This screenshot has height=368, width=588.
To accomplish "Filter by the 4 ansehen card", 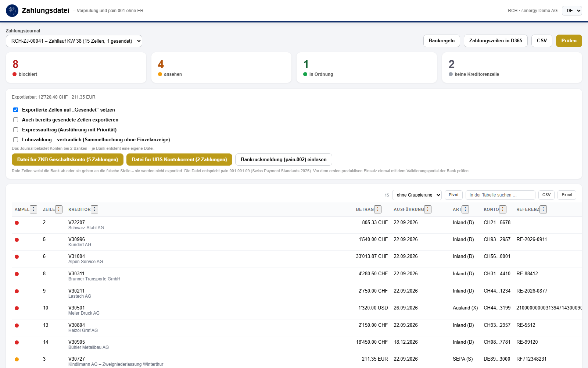I will point(221,68).
